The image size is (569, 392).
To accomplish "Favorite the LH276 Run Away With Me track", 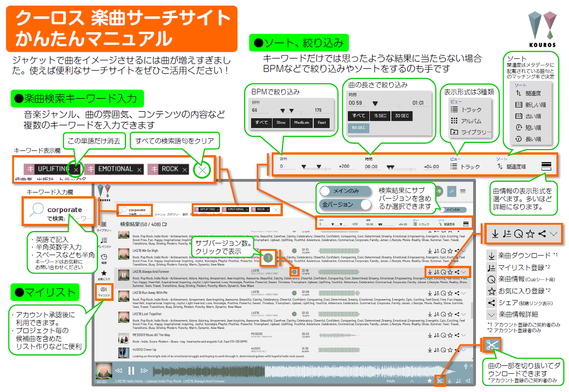I will point(450,293).
